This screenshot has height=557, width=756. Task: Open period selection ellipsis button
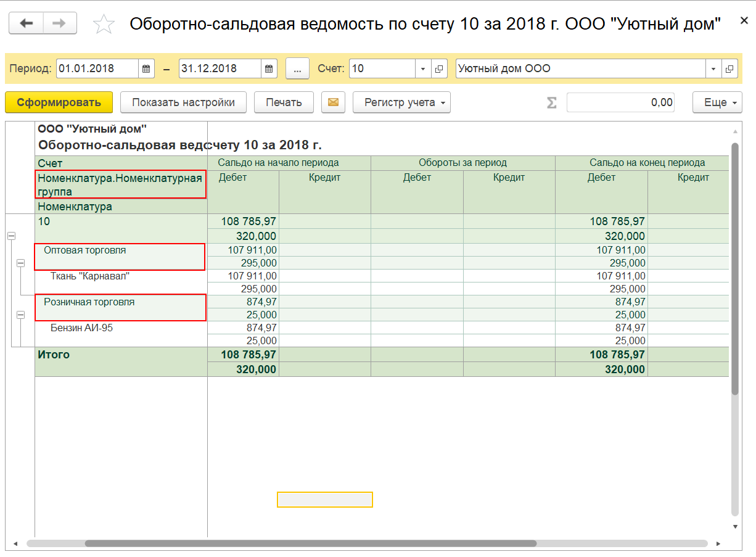tap(297, 68)
